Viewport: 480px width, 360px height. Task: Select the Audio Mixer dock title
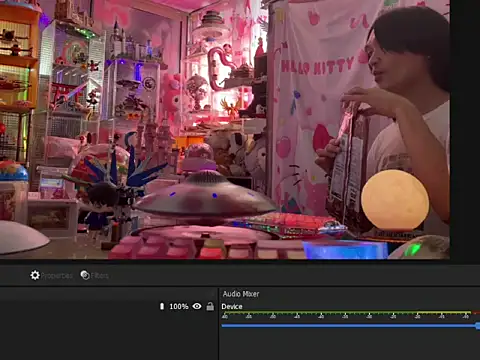[x=241, y=294]
